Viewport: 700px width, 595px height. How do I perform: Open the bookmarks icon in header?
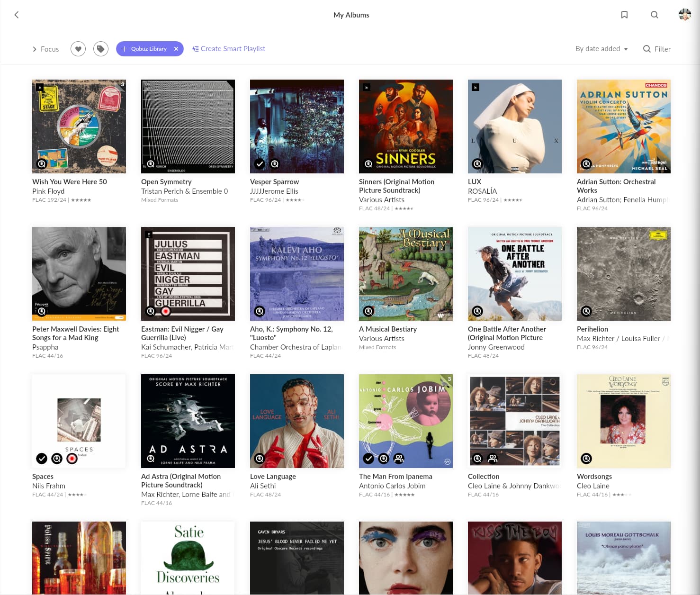pos(624,15)
